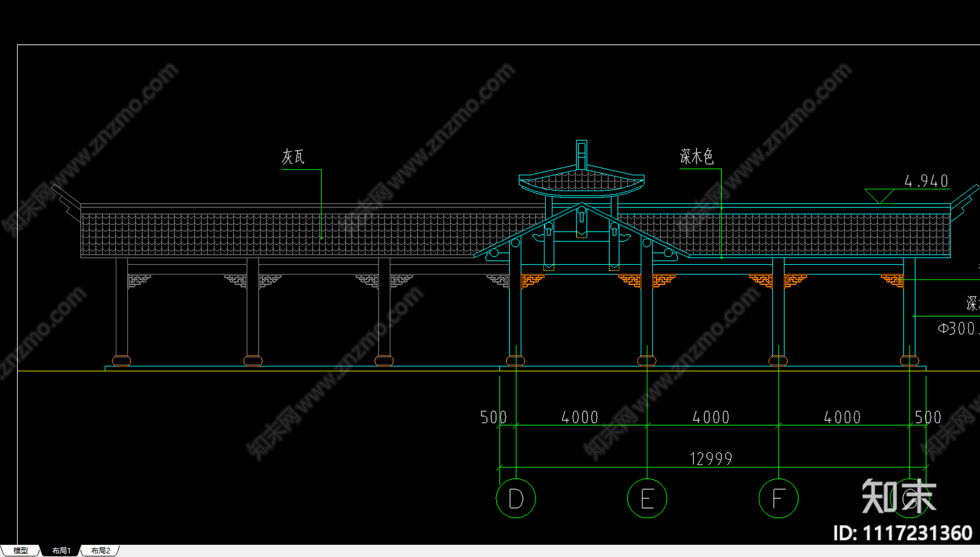The height and width of the screenshot is (557, 980).
Task: Select the 12999 overall dimension text
Action: click(x=710, y=459)
